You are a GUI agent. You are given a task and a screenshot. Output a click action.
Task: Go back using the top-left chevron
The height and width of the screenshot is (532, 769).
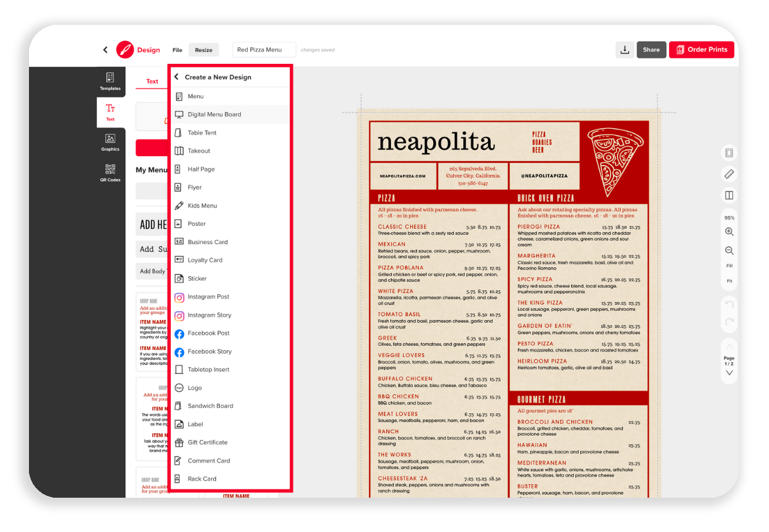click(105, 50)
